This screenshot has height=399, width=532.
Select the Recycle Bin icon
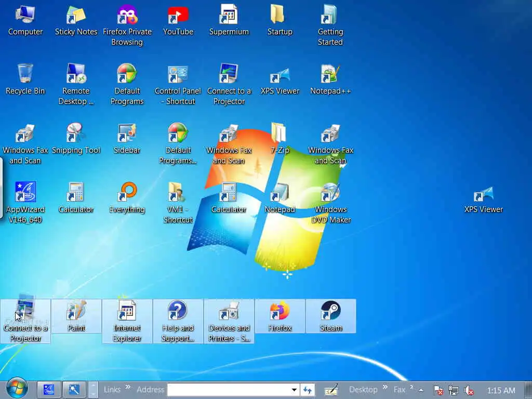(25, 79)
